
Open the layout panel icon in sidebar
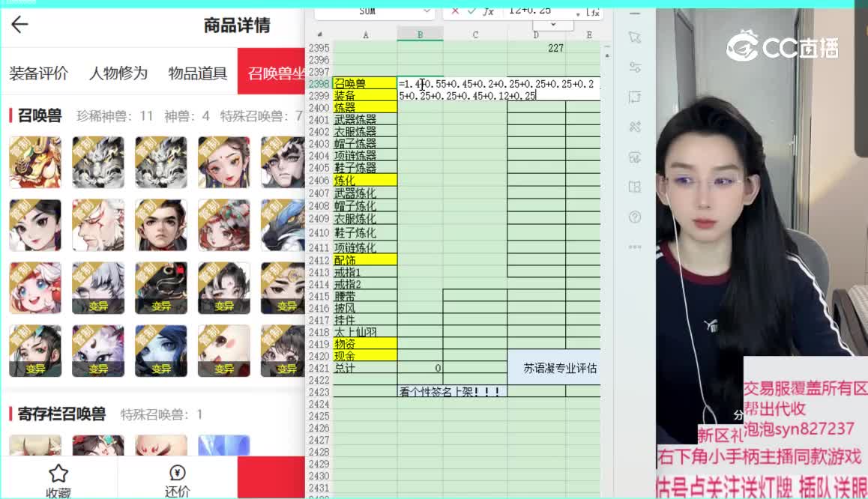(x=635, y=187)
